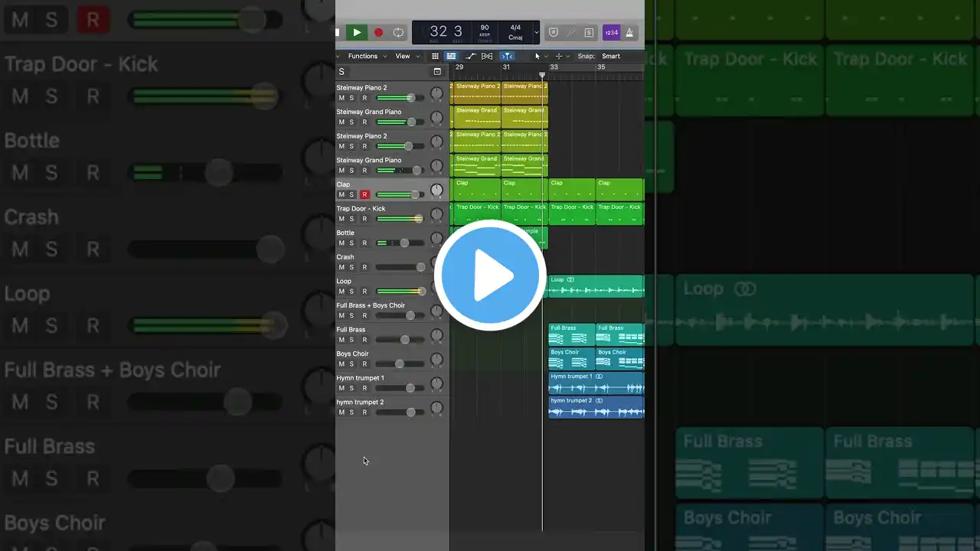Click bar 35 on the ruler
980x551 pixels.
(x=601, y=67)
